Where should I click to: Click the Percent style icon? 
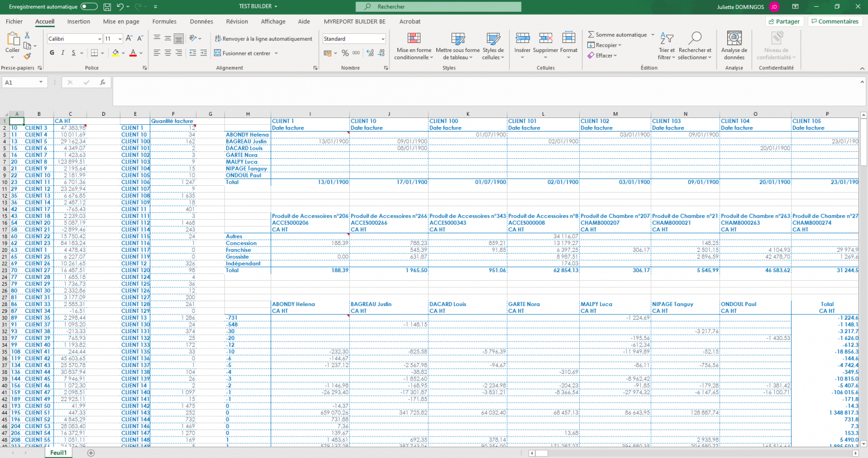345,53
